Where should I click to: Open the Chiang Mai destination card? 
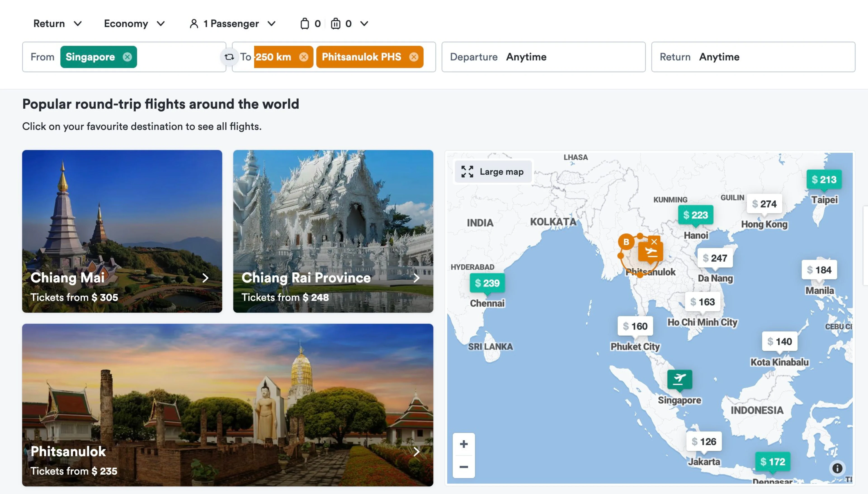[122, 231]
